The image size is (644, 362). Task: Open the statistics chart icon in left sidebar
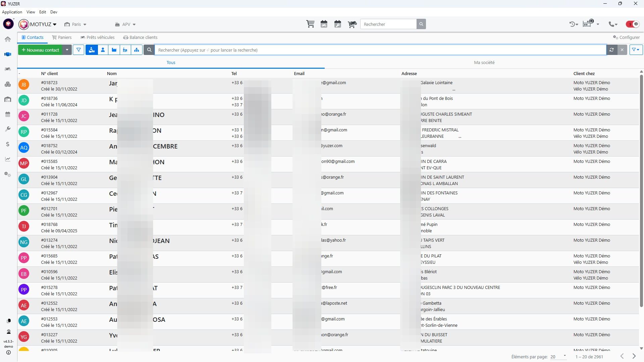8,159
